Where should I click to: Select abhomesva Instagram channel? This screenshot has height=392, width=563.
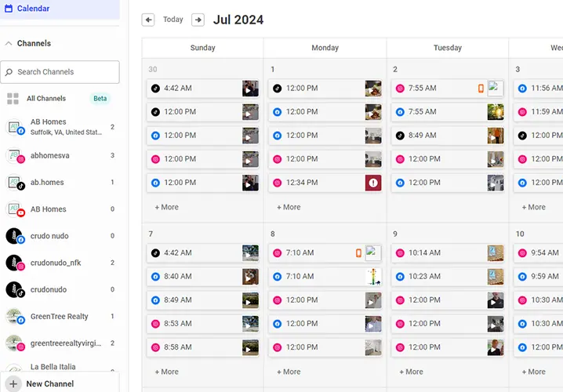pos(60,155)
